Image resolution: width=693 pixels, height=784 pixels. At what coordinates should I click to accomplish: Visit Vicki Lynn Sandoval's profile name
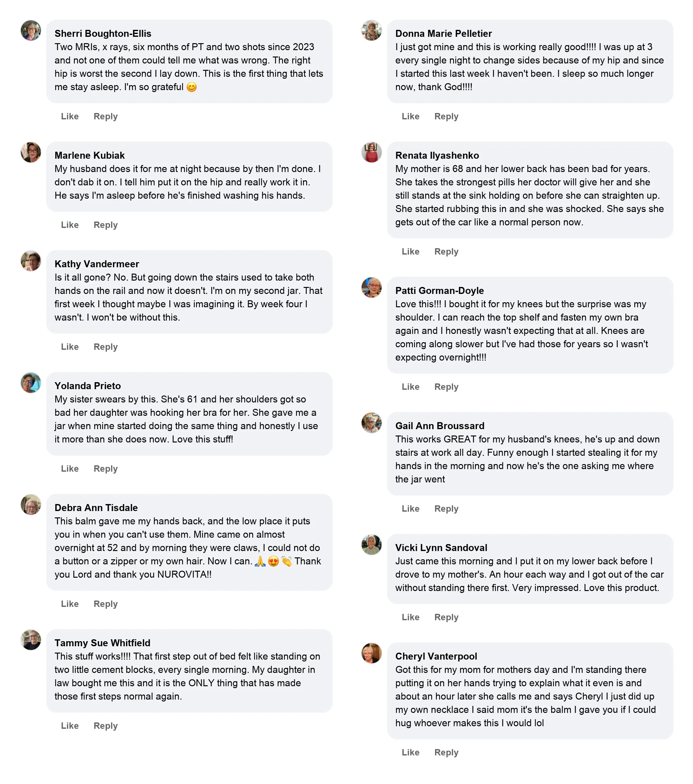pyautogui.click(x=441, y=548)
